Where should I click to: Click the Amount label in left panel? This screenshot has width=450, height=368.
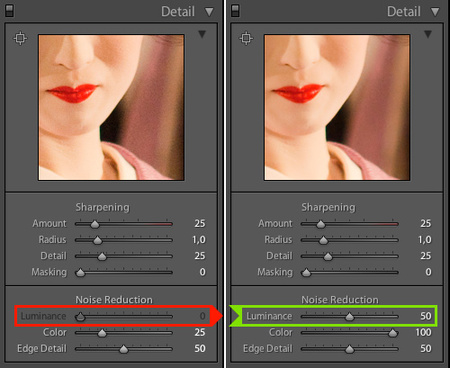[49, 223]
